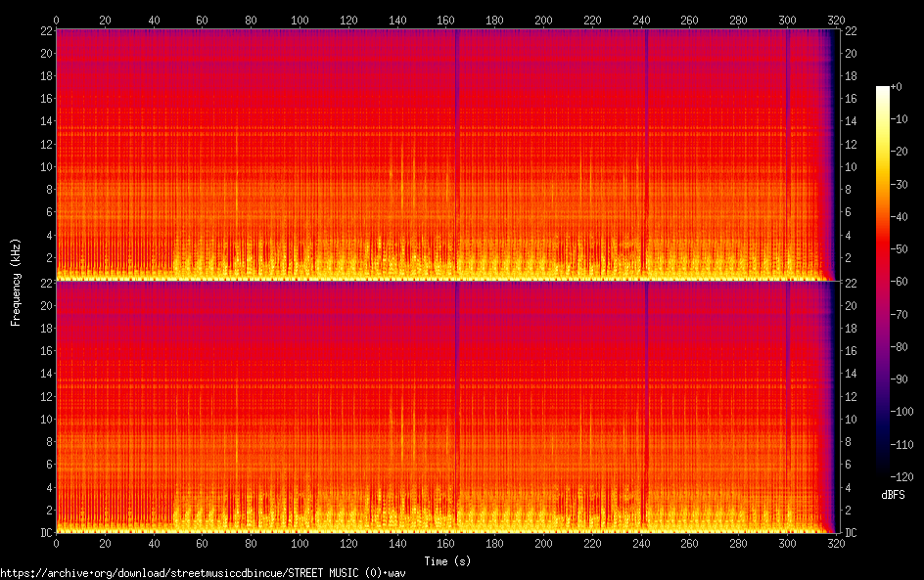Viewport: 924px width, 580px height.
Task: Click the "-100" color scale value
Action: 901,412
